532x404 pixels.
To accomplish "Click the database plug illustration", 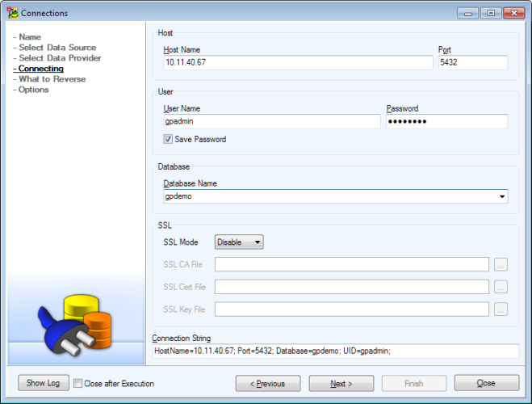I will pos(75,326).
